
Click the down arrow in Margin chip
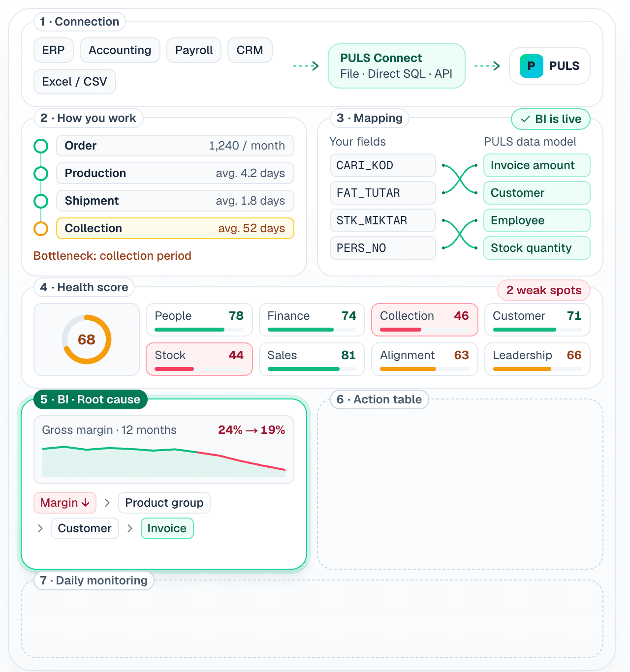(x=85, y=503)
